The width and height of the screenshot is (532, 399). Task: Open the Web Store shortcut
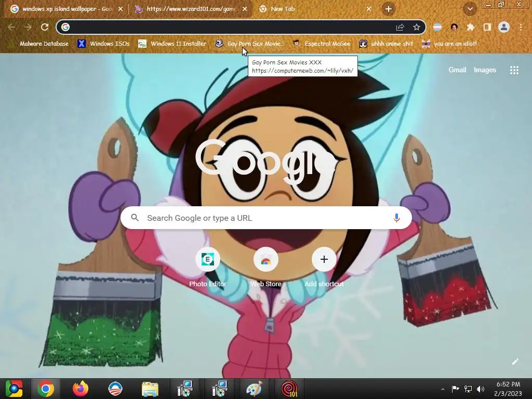pyautogui.click(x=266, y=268)
